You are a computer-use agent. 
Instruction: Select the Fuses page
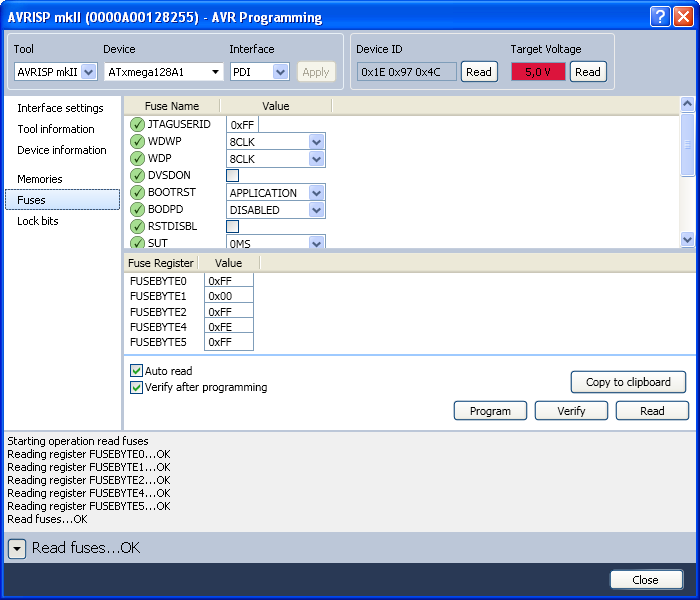62,200
